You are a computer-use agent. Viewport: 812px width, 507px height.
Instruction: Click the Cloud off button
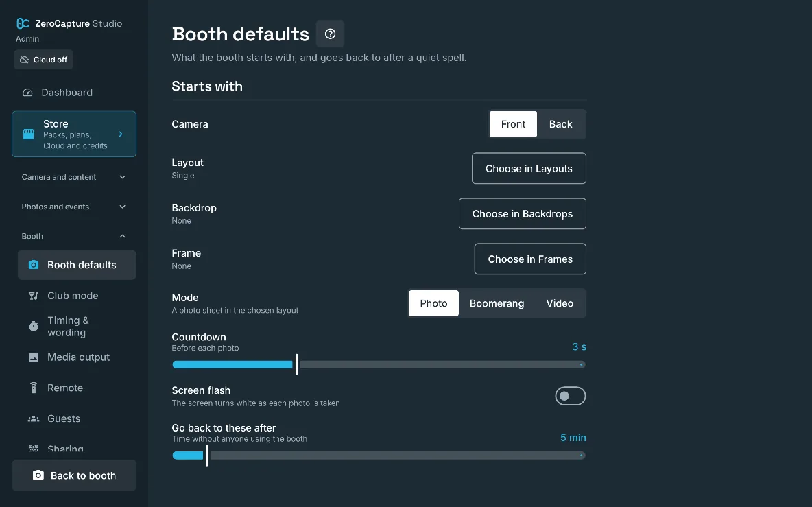pos(43,60)
